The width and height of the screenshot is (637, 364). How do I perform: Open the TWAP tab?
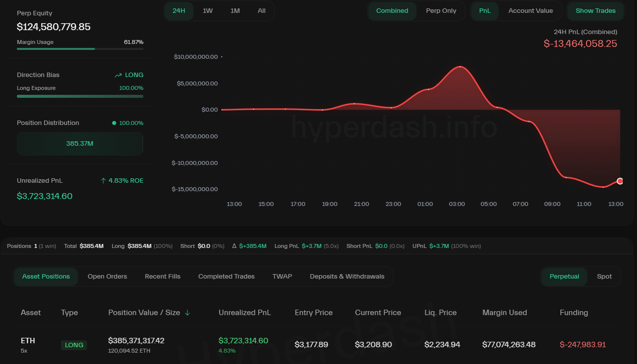click(x=282, y=276)
